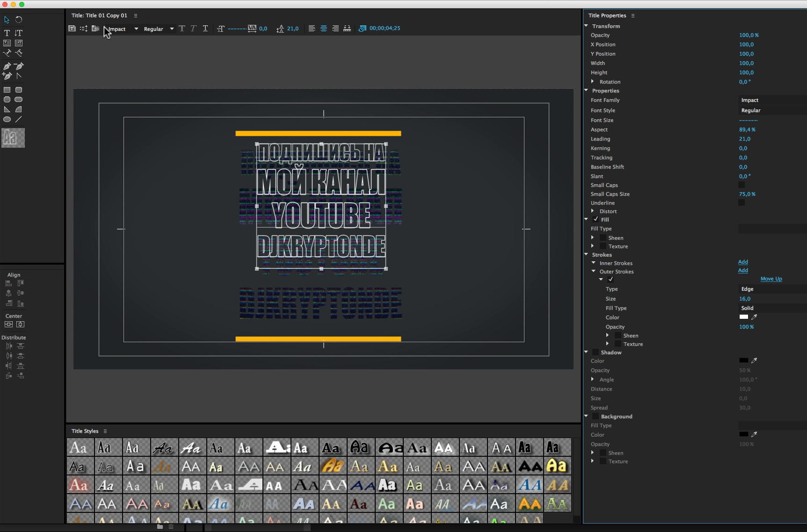The image size is (807, 532).
Task: Select the Selection arrow tool
Action: tap(7, 20)
